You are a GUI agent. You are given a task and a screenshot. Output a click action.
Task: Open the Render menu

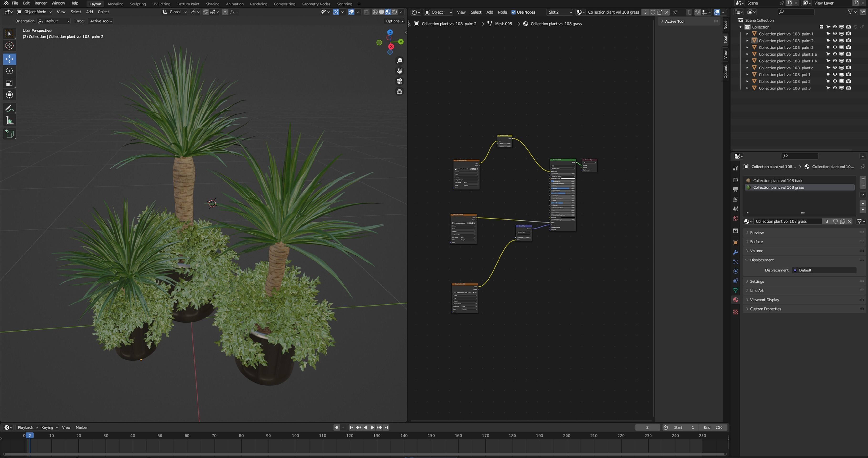coord(41,3)
